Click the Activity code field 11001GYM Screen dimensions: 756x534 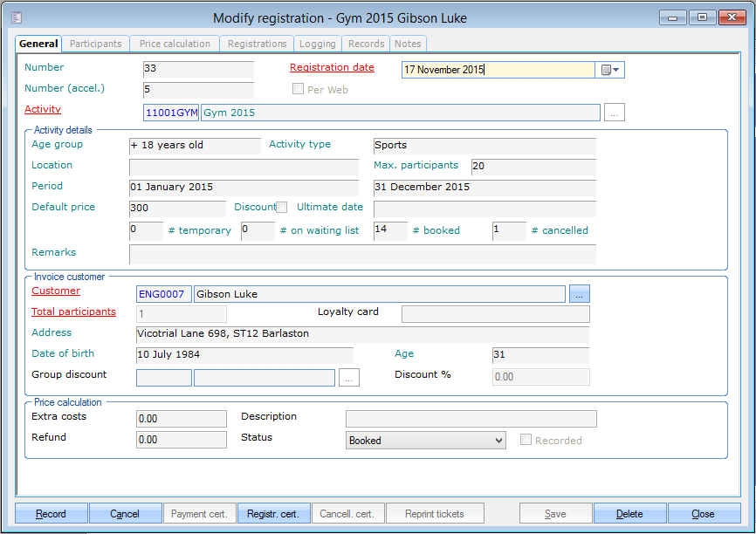[171, 113]
